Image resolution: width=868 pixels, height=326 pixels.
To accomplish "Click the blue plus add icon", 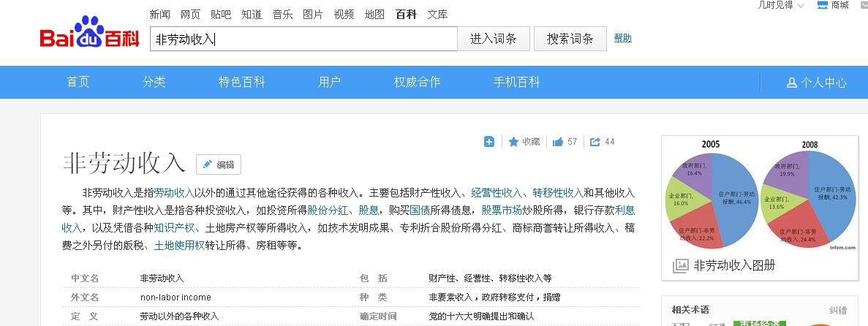I will tap(489, 142).
